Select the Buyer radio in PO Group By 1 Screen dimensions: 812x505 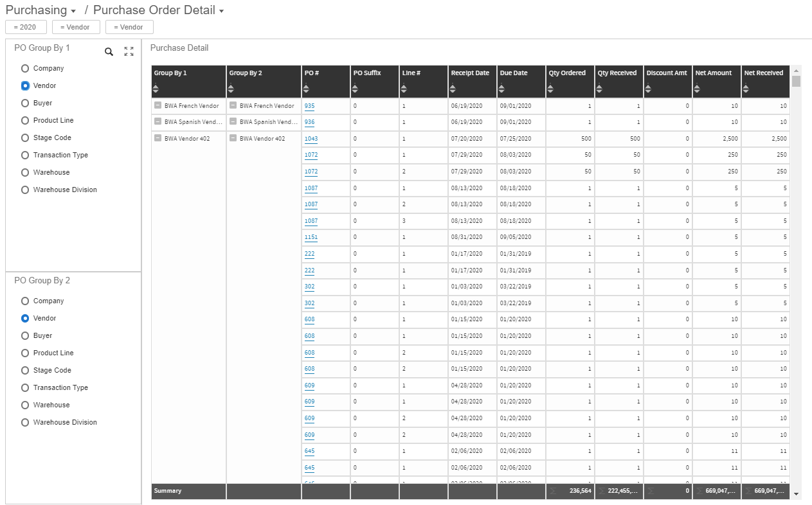[25, 103]
